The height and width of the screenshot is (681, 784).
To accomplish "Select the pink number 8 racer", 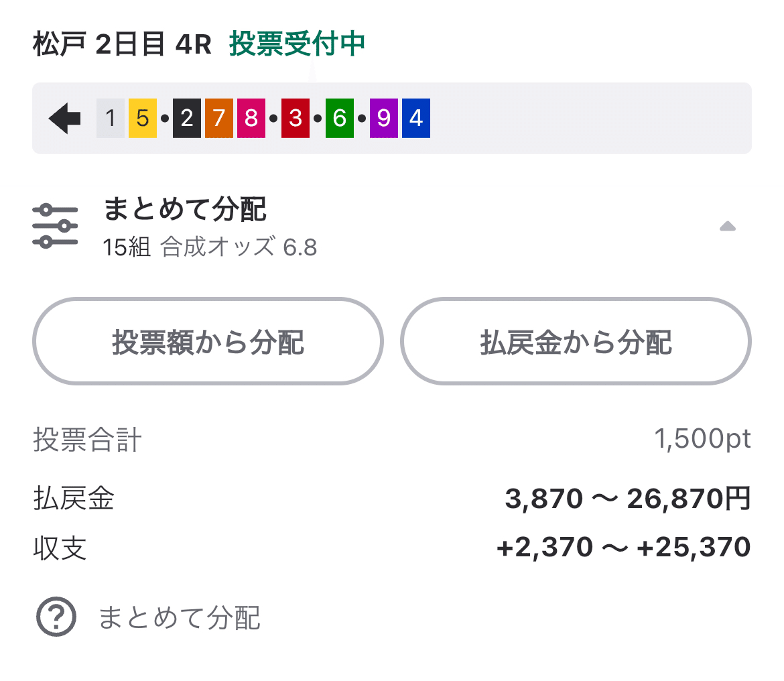I will [x=251, y=118].
